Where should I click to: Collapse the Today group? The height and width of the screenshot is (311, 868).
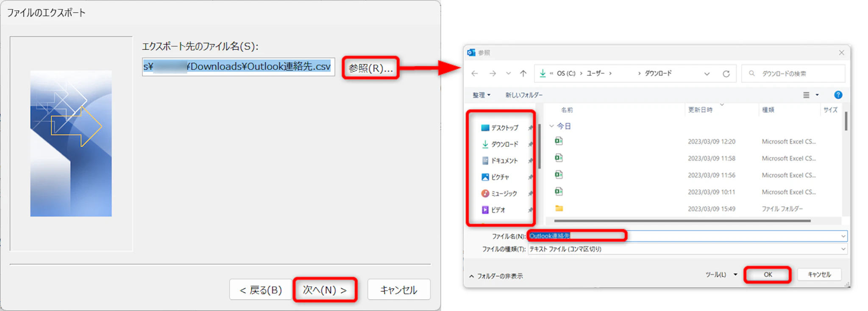(551, 126)
